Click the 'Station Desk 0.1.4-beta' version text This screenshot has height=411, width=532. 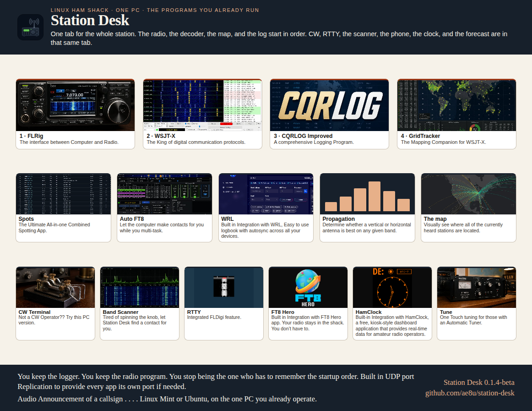click(479, 383)
